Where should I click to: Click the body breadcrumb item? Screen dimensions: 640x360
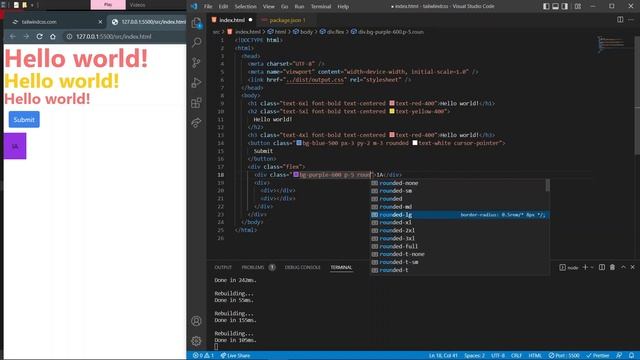tap(303, 31)
